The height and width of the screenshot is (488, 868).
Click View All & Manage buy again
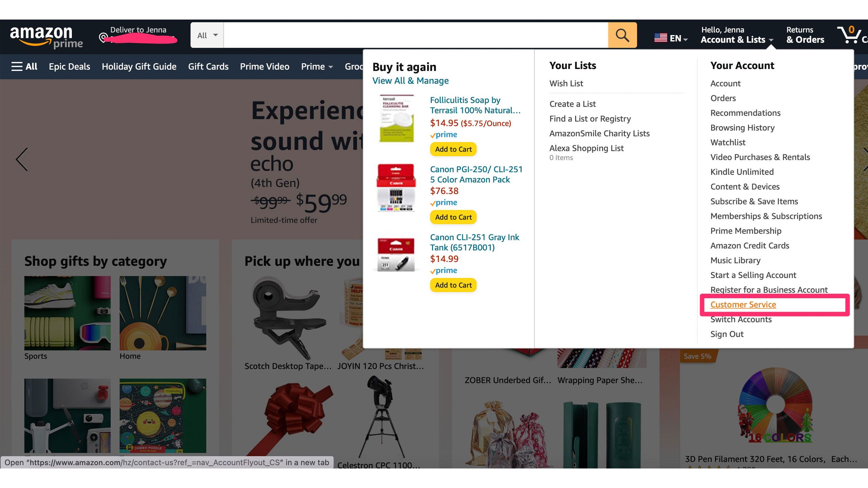point(410,81)
